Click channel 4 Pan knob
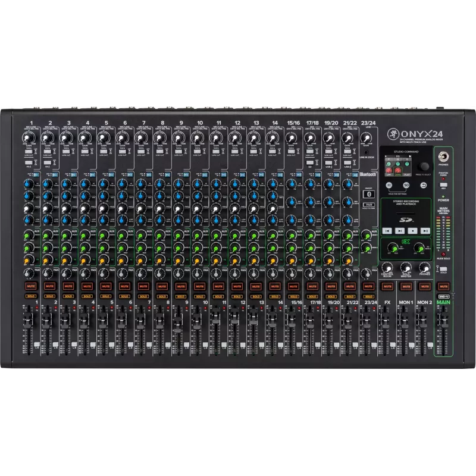This screenshot has width=476, height=476. [84, 273]
